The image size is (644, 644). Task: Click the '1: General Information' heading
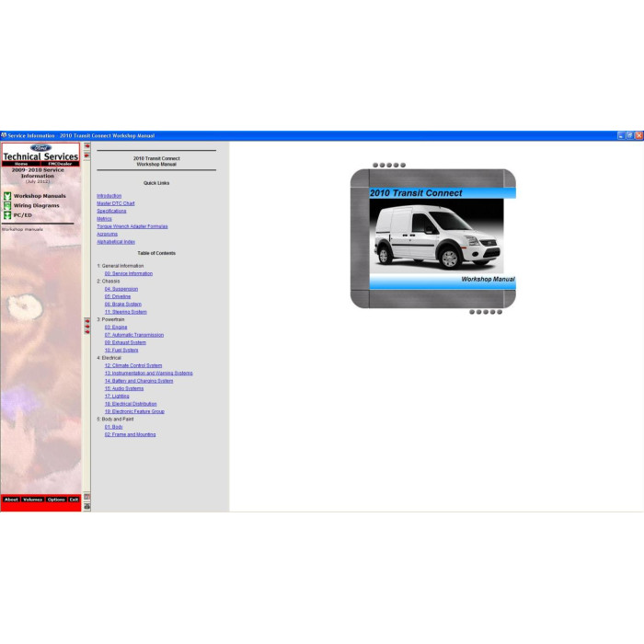tap(121, 266)
